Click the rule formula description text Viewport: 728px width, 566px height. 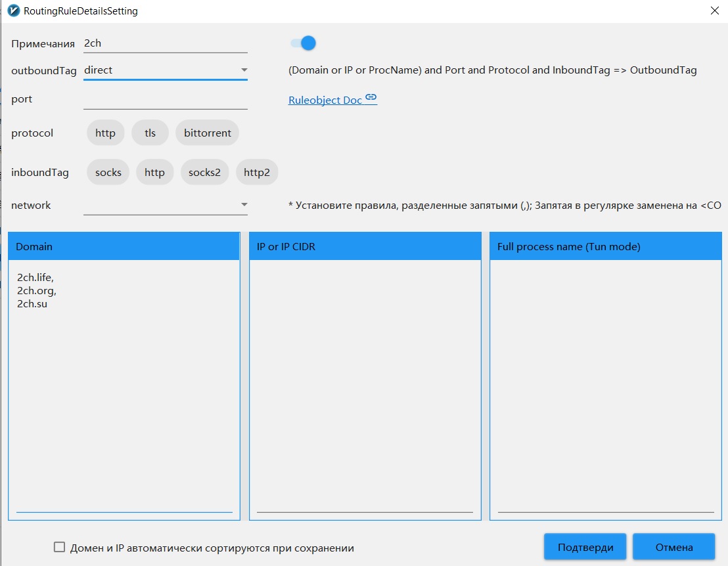pyautogui.click(x=493, y=70)
